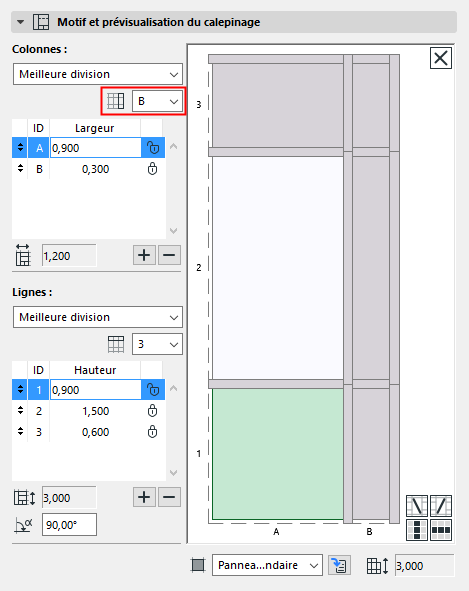The image size is (469, 591).
Task: Click the X icon in preview corner
Action: 441,58
